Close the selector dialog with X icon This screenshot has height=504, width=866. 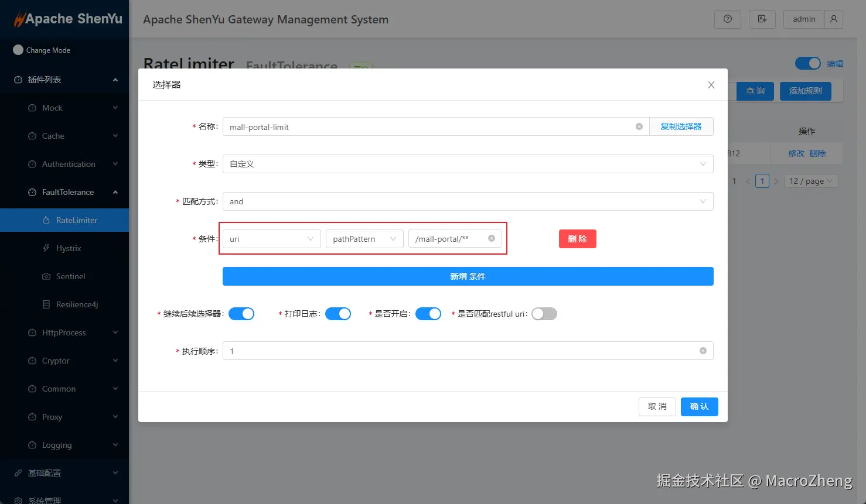711,85
